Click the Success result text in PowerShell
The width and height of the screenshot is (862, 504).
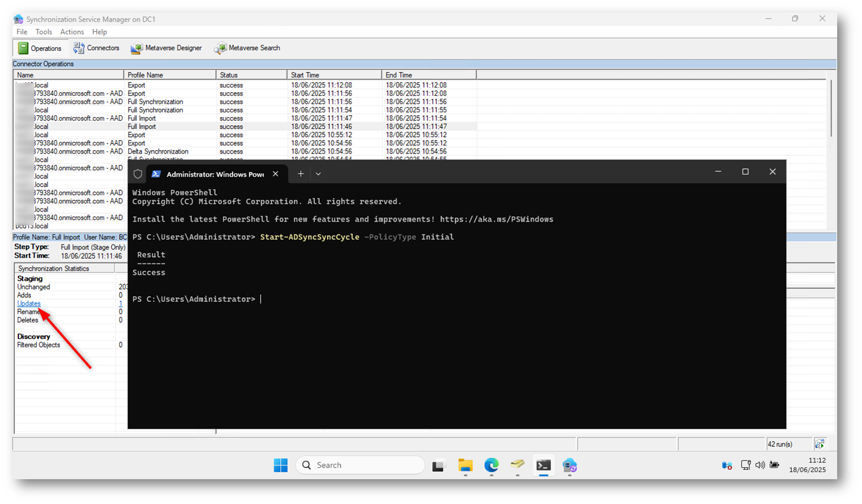point(149,272)
